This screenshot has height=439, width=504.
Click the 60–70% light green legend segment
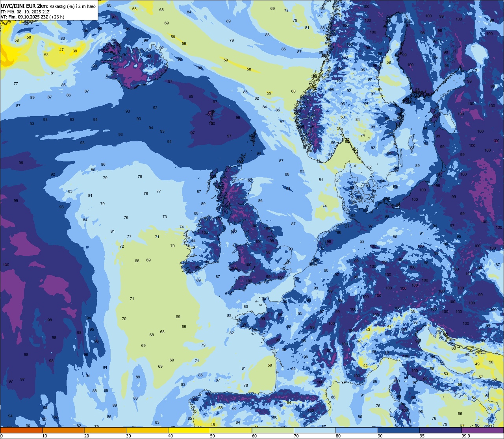[273, 430]
